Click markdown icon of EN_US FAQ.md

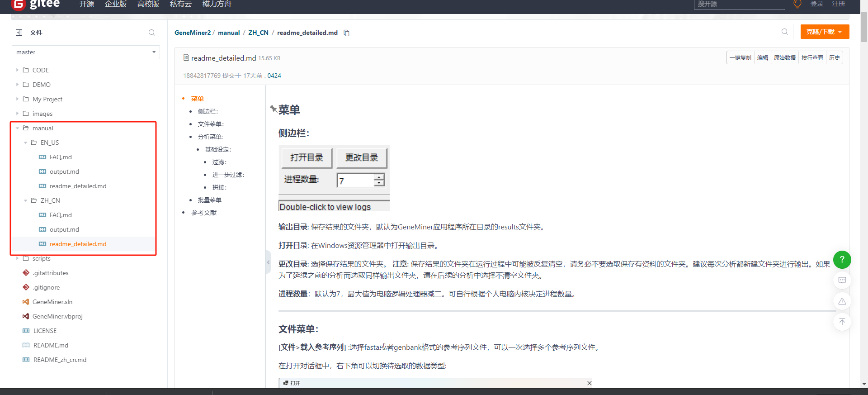(42, 157)
